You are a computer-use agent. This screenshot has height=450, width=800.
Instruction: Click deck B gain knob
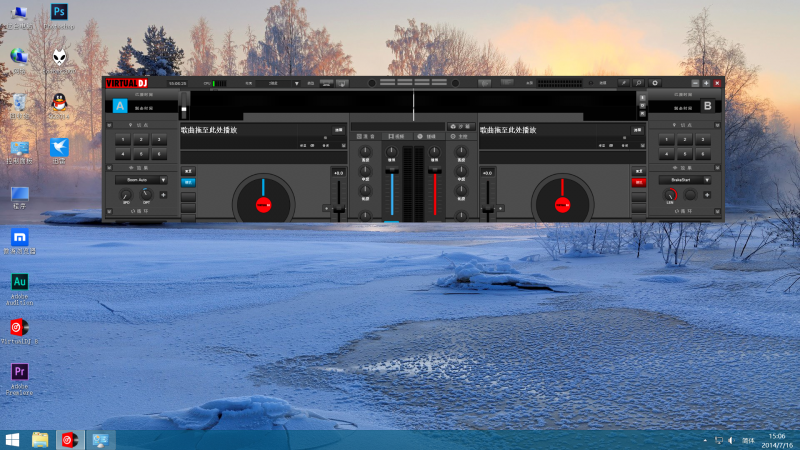(x=434, y=152)
